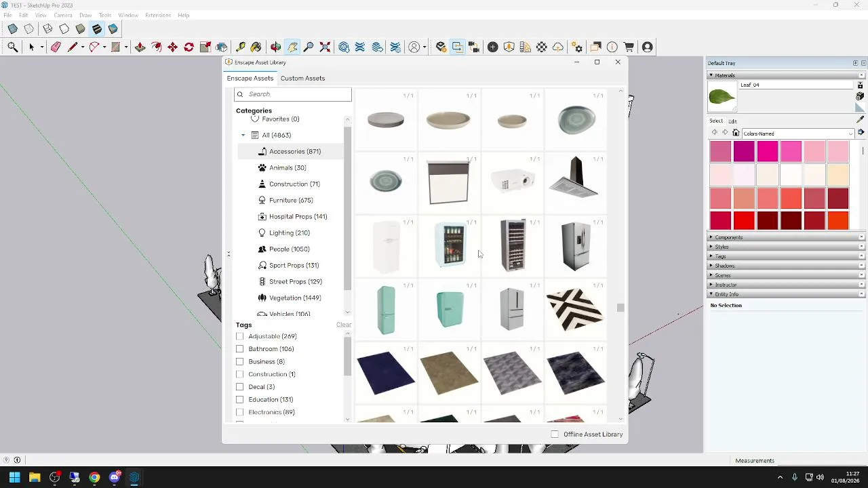Switch to Enscape Assets tab
This screenshot has width=868, height=488.
point(250,78)
